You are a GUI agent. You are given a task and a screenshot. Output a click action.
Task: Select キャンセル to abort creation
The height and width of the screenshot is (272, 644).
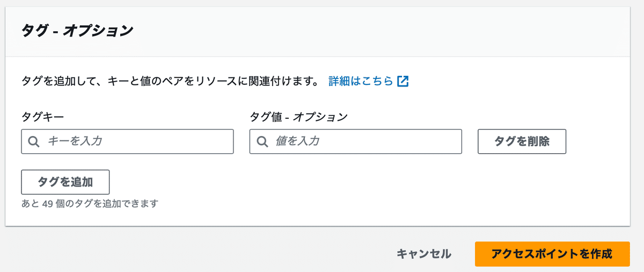pos(424,254)
